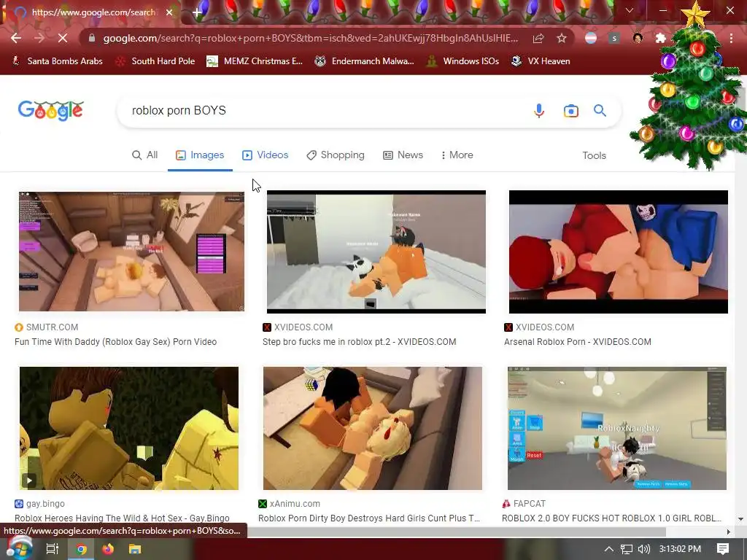Open a new browser tab
The width and height of the screenshot is (747, 560).
(197, 12)
